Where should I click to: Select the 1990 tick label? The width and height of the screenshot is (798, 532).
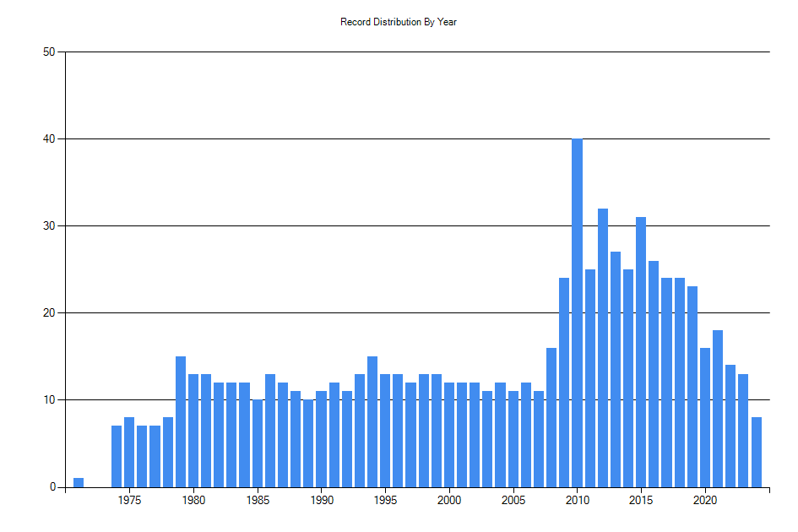[x=323, y=500]
